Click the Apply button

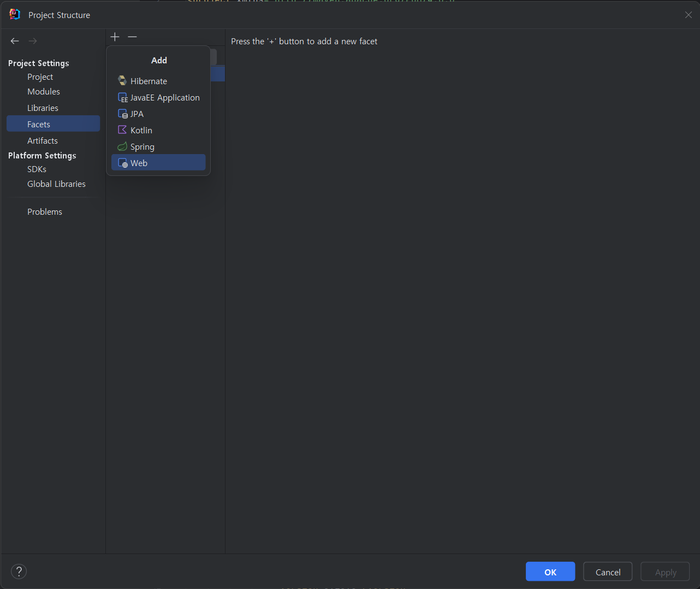click(x=665, y=572)
